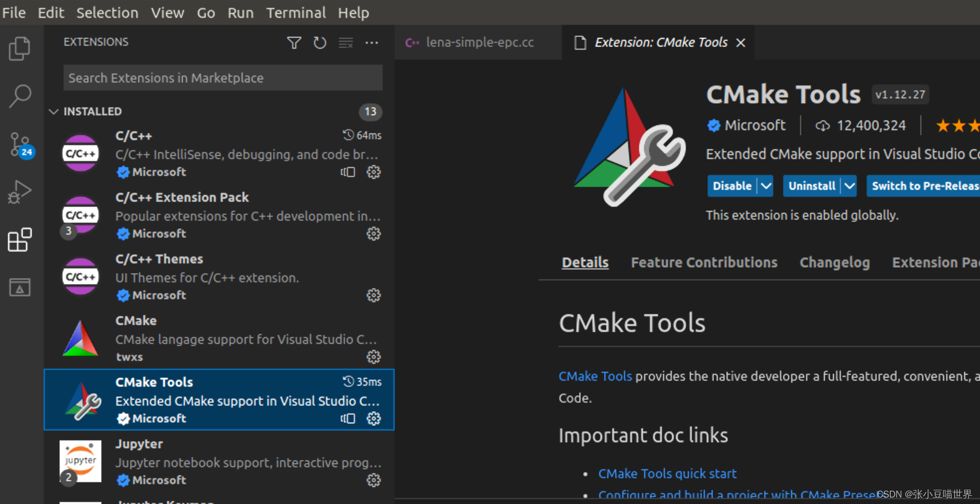Open the Search view icon
980x504 pixels.
coord(20,95)
